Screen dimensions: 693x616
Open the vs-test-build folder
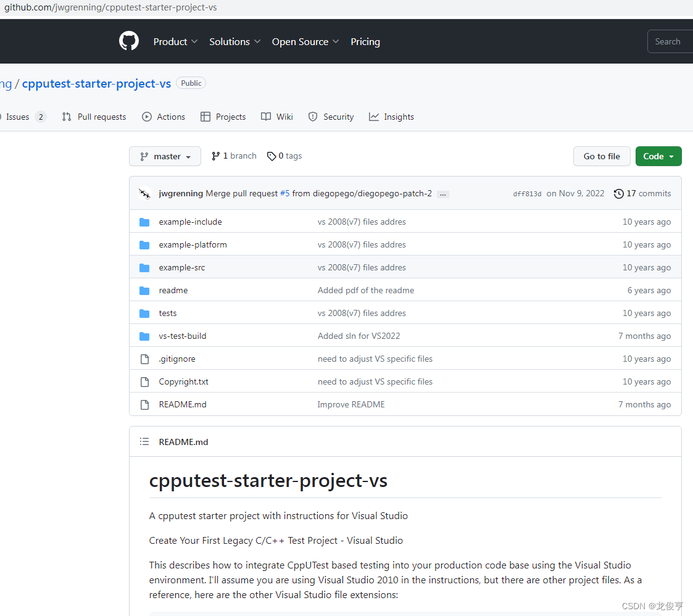pos(183,336)
